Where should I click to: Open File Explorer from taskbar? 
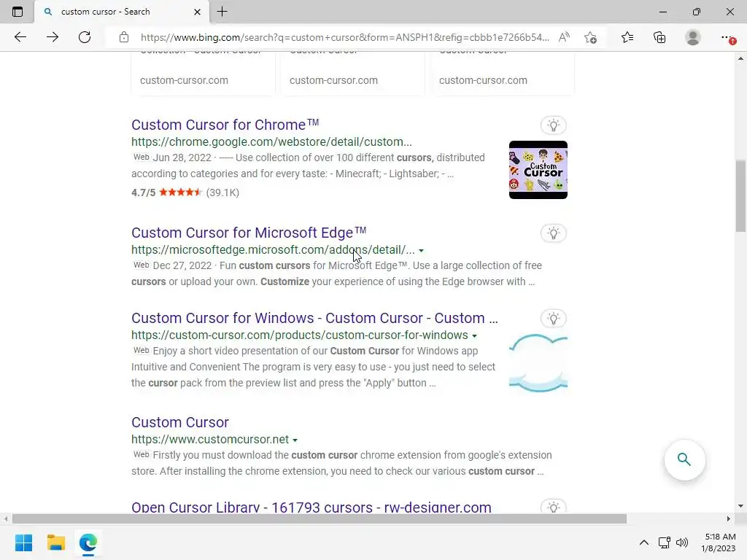coord(55,542)
